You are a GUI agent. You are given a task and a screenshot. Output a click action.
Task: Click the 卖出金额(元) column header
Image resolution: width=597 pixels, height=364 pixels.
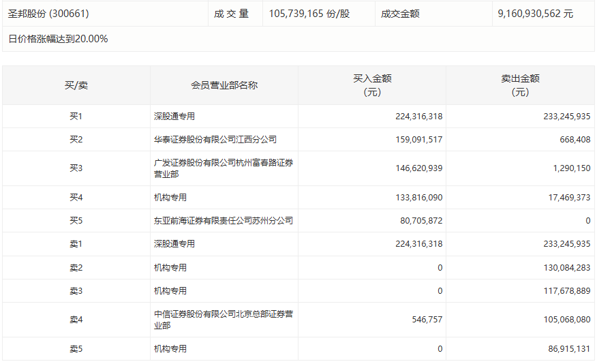click(520, 85)
